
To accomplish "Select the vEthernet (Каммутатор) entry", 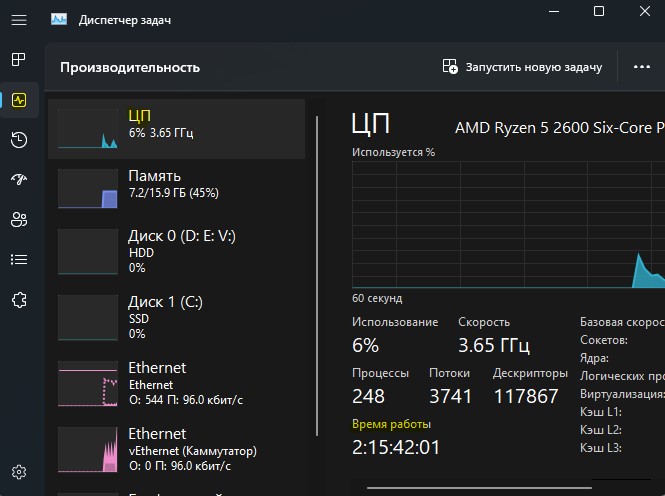I will point(176,449).
